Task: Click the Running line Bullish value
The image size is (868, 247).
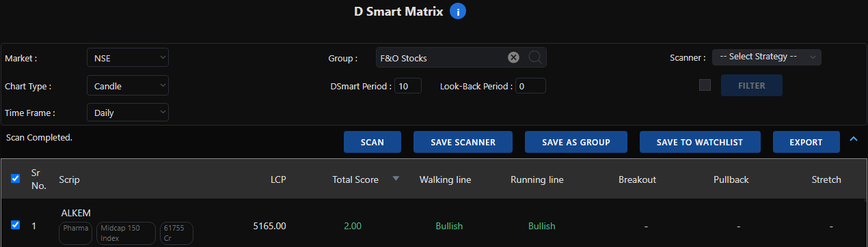Action: pos(541,226)
